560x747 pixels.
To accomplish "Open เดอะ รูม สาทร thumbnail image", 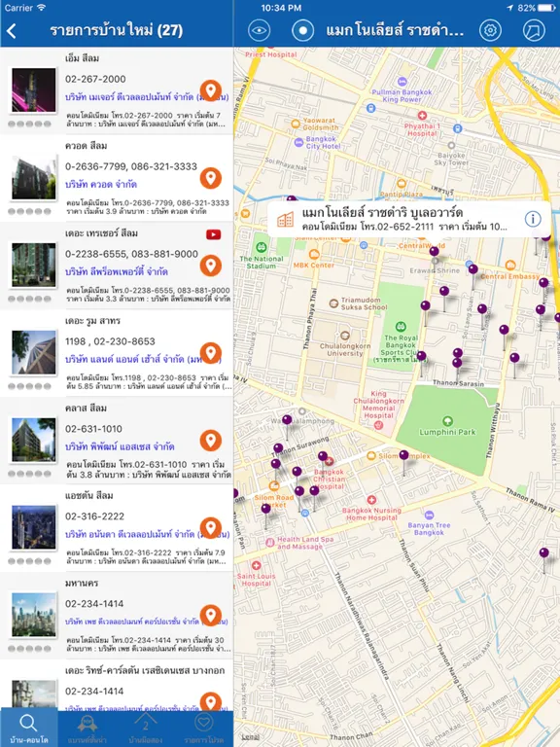I will point(34,352).
